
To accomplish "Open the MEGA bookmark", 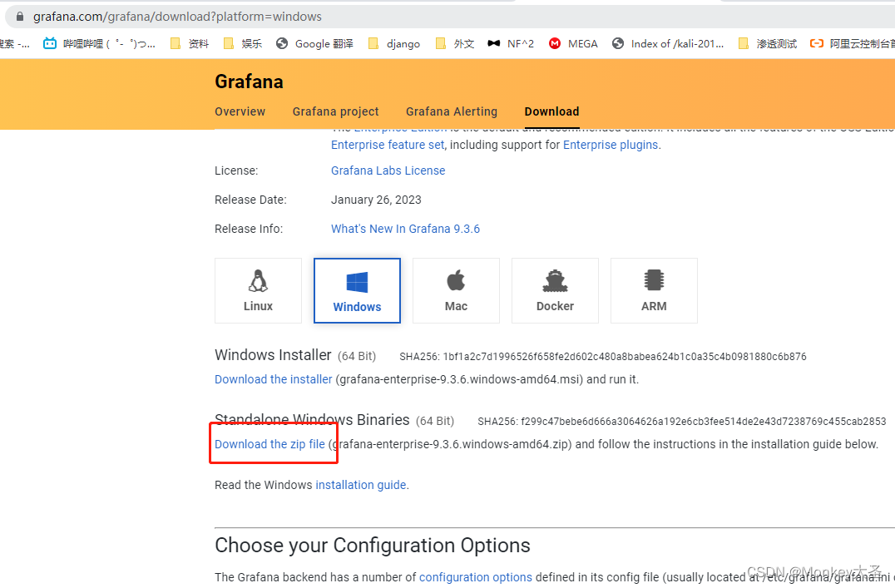I will [573, 43].
